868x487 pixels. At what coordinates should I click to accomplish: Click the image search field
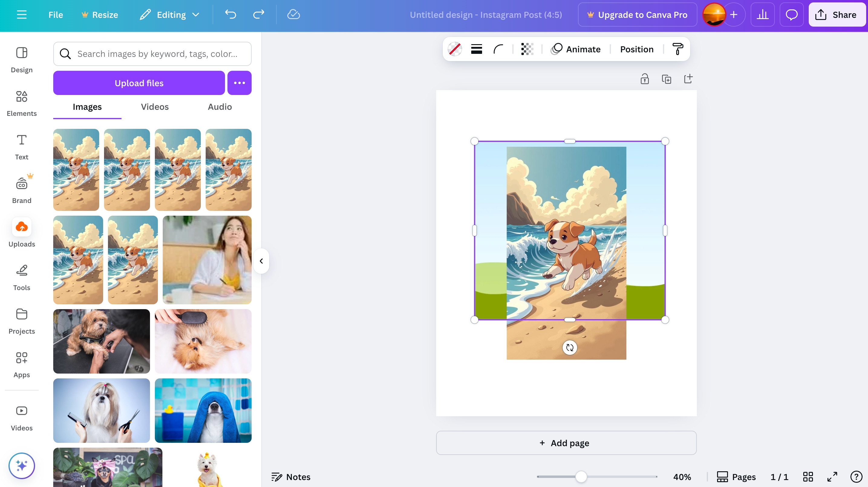pos(157,54)
